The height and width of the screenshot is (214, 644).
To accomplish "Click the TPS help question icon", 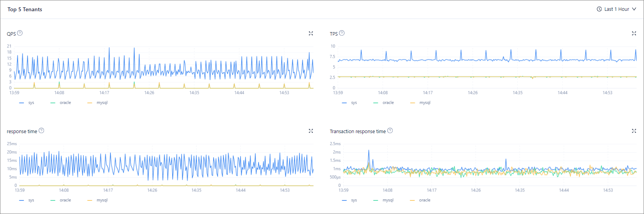I will [342, 33].
